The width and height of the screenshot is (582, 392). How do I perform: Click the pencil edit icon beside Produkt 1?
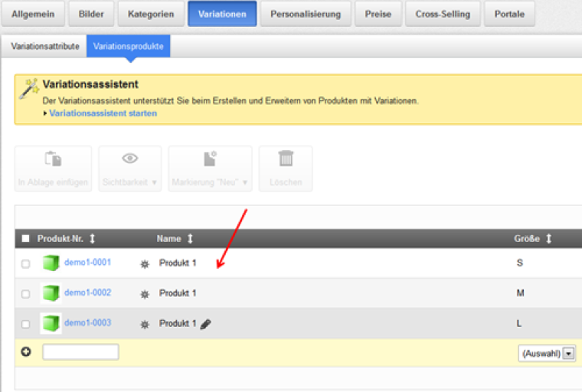coord(205,324)
